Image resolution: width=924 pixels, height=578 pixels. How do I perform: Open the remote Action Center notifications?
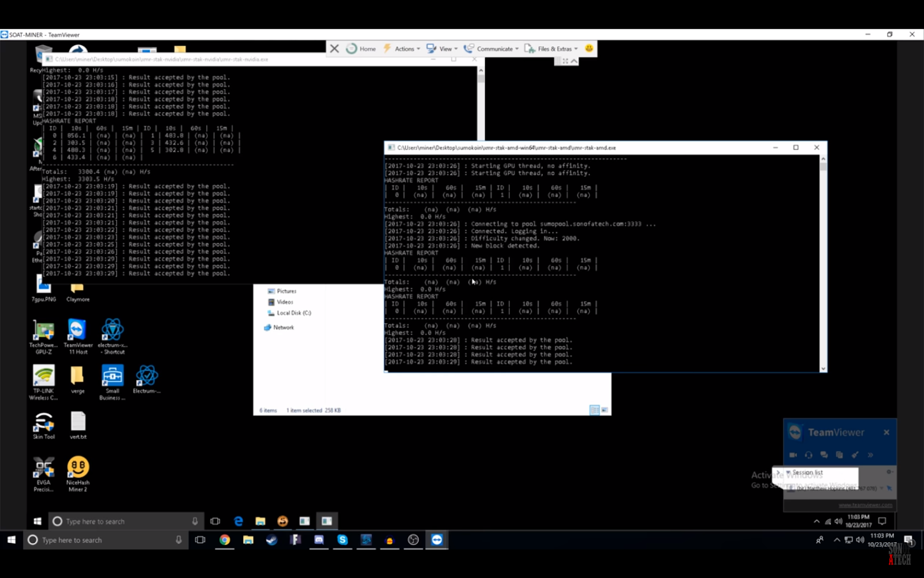(882, 521)
